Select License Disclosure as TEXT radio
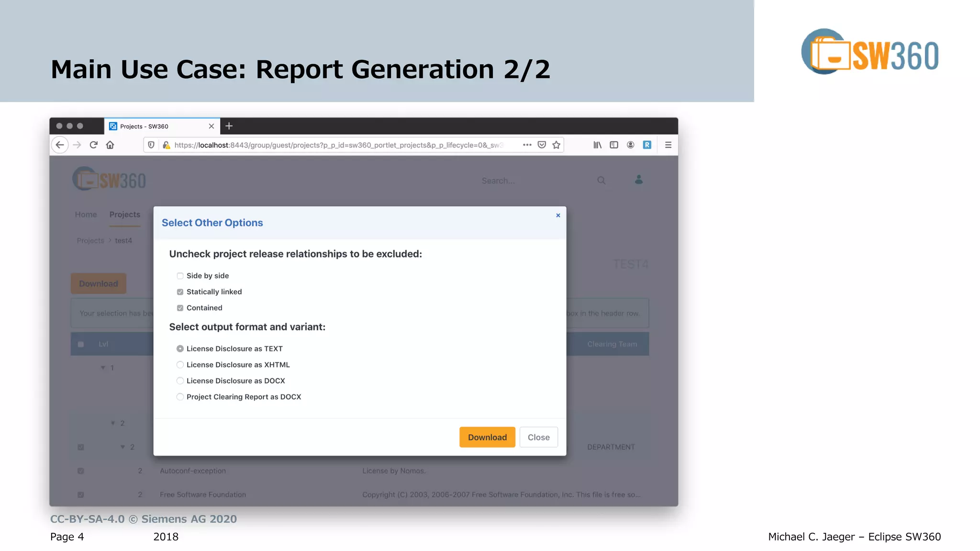The height and width of the screenshot is (551, 980). [180, 349]
